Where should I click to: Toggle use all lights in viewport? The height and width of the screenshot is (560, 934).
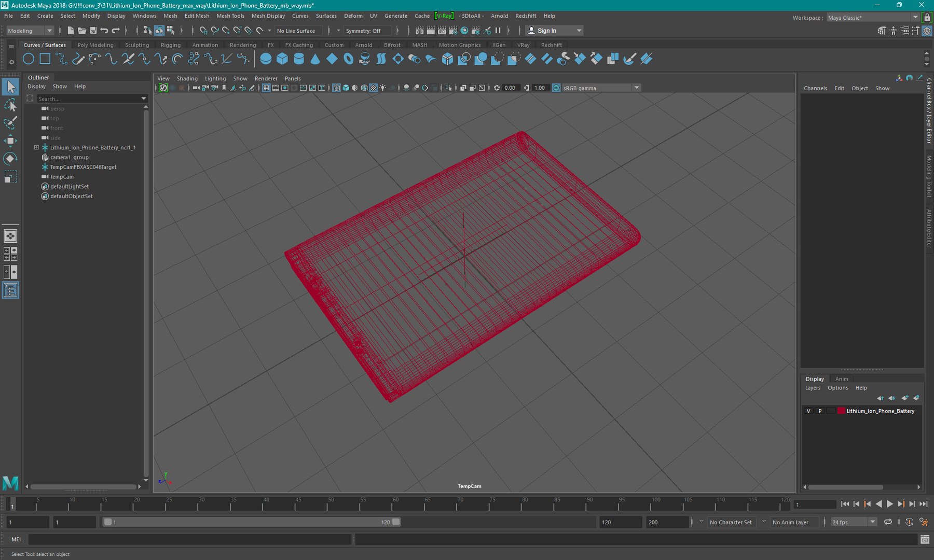(x=383, y=88)
